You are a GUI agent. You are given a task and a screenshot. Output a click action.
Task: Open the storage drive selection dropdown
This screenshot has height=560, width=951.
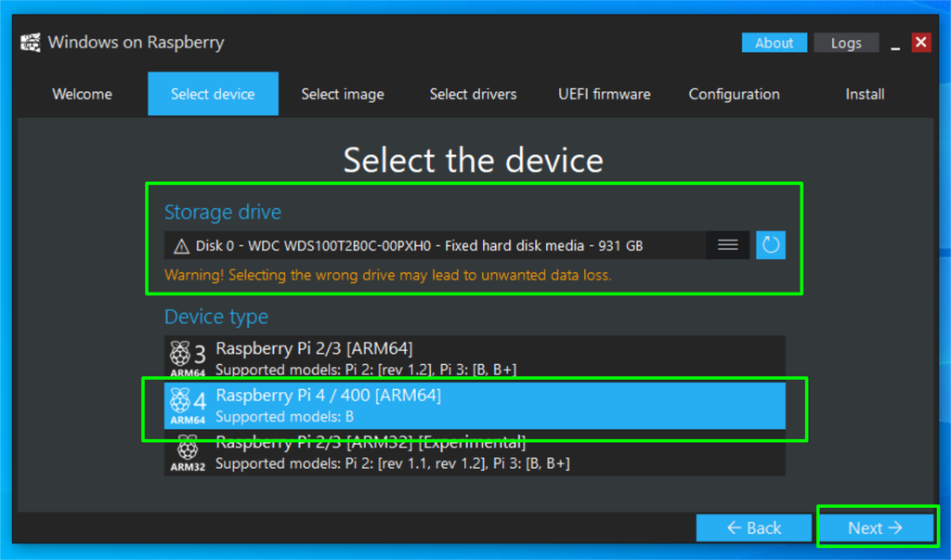pos(418,245)
